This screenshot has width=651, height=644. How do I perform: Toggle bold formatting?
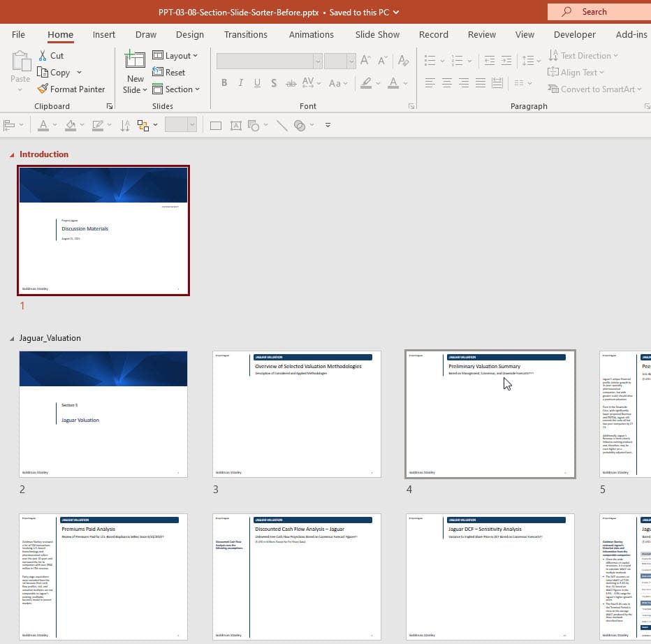[224, 82]
